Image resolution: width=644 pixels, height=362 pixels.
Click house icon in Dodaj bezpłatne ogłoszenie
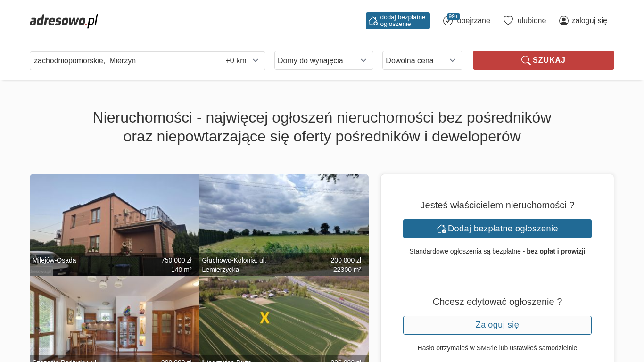pyautogui.click(x=441, y=229)
